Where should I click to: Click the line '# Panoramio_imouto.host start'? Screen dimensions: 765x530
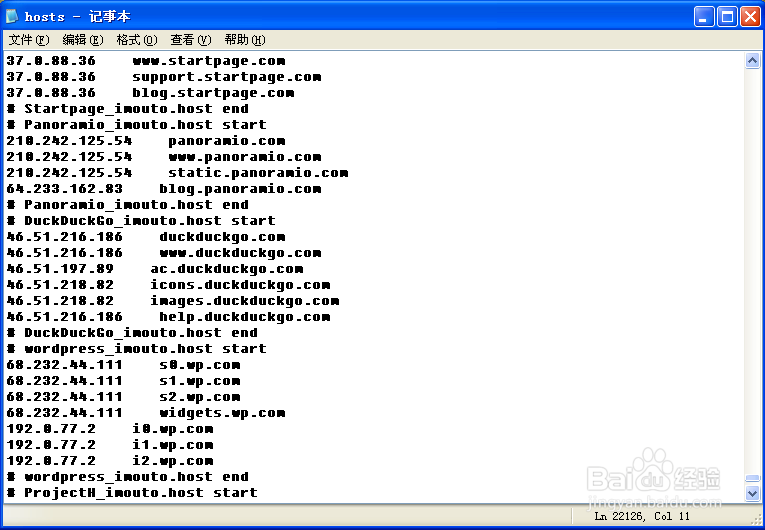[137, 125]
